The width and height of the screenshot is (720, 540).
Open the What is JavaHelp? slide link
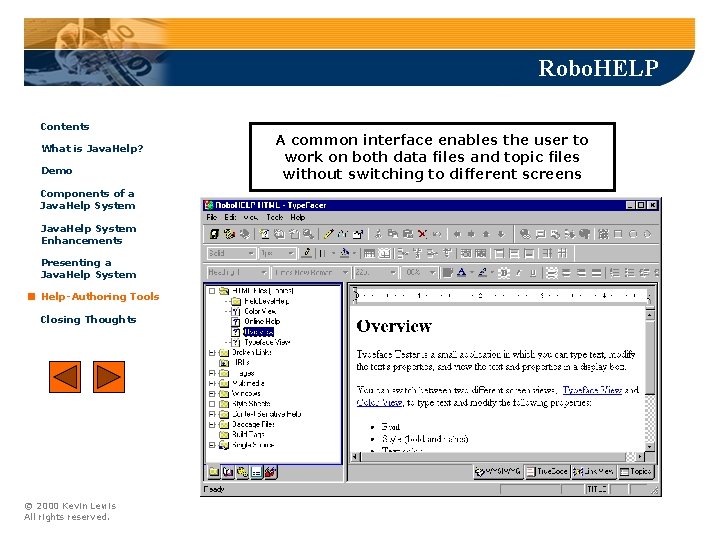pyautogui.click(x=92, y=149)
